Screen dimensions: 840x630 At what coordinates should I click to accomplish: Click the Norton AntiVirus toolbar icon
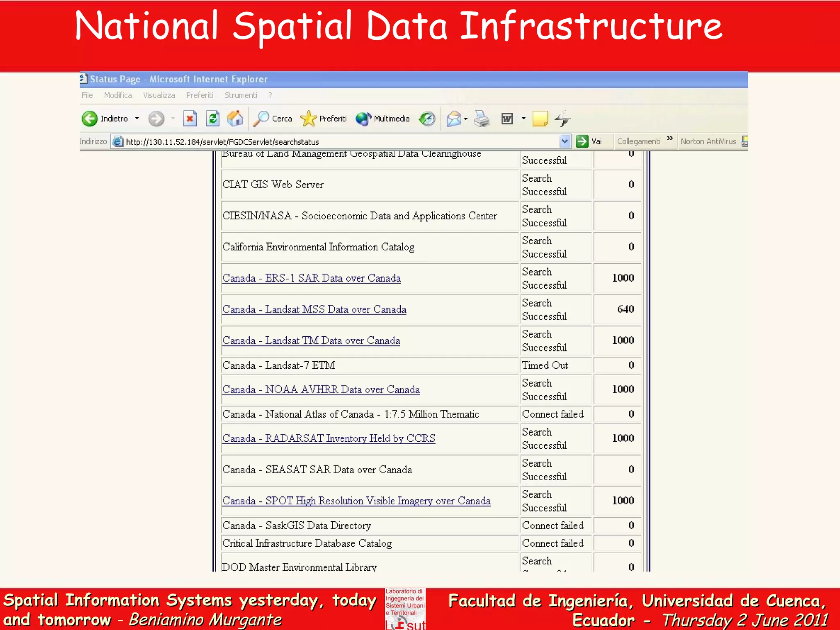tap(745, 141)
